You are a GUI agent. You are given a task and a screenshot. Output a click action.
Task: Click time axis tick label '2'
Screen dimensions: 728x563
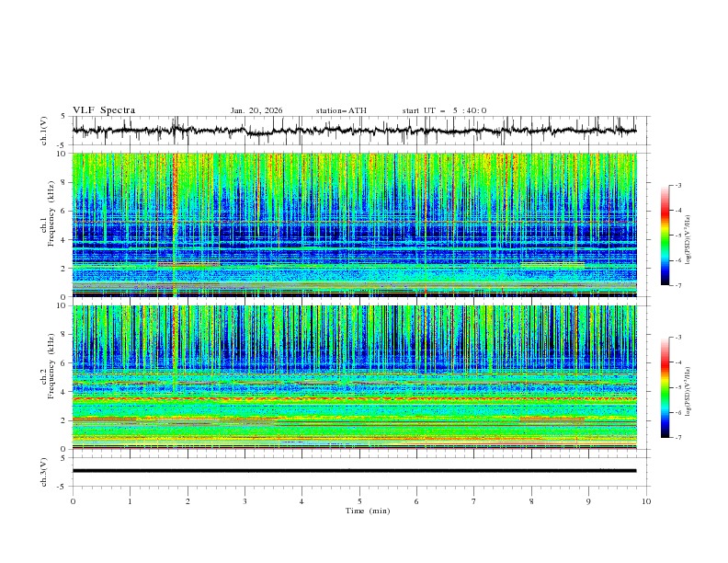pos(188,501)
